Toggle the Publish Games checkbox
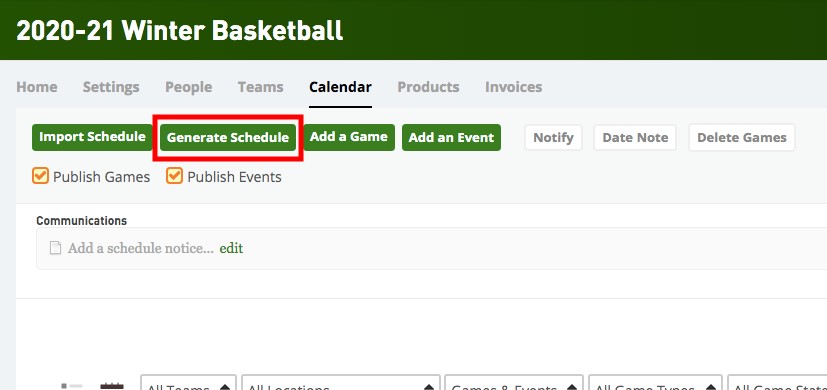This screenshot has width=827, height=390. [x=40, y=176]
